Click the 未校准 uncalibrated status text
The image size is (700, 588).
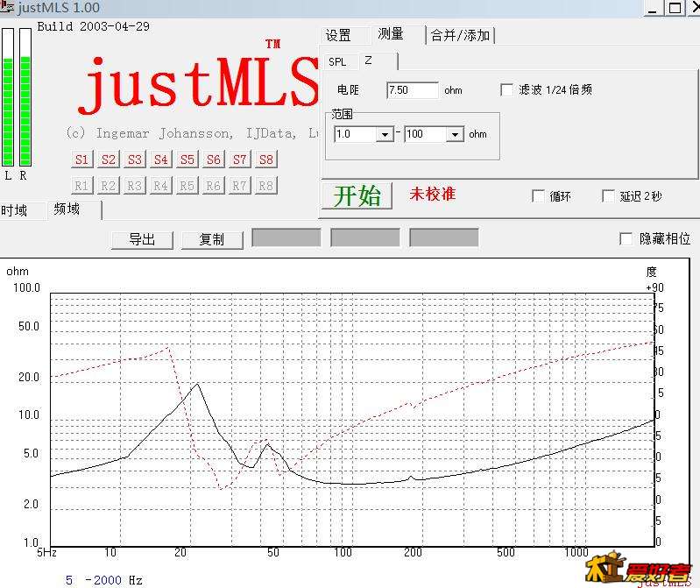432,195
